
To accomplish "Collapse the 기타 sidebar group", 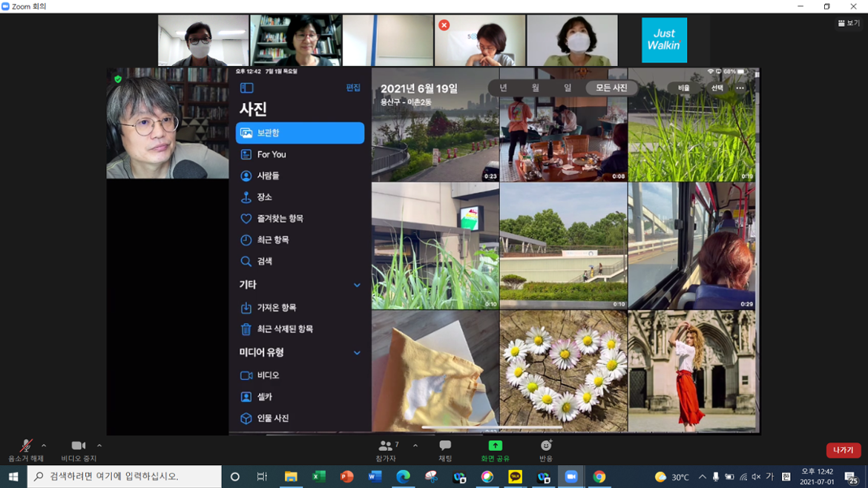I will click(357, 284).
